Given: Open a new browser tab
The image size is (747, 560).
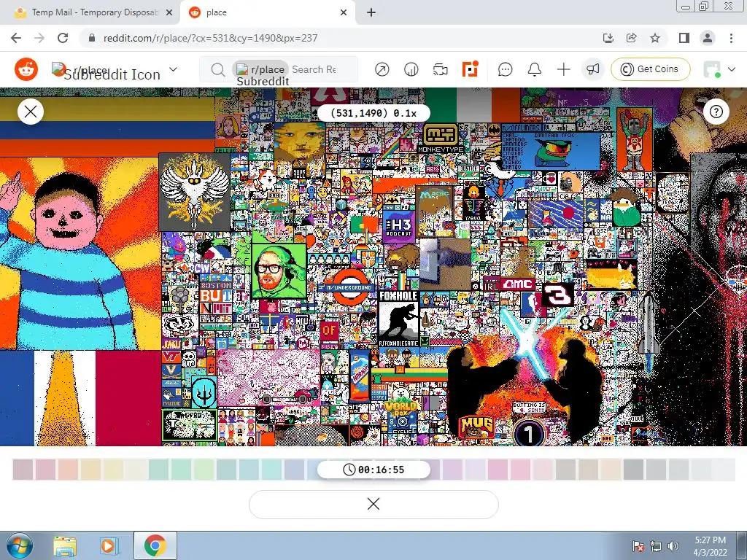Looking at the screenshot, I should point(371,12).
